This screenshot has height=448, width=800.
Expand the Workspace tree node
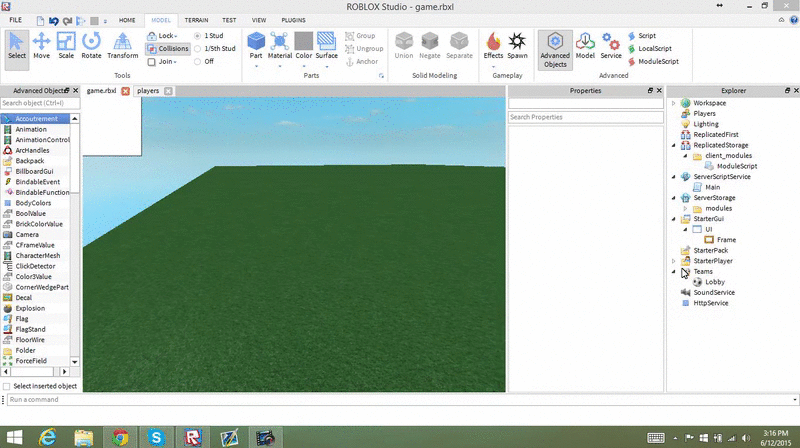673,103
